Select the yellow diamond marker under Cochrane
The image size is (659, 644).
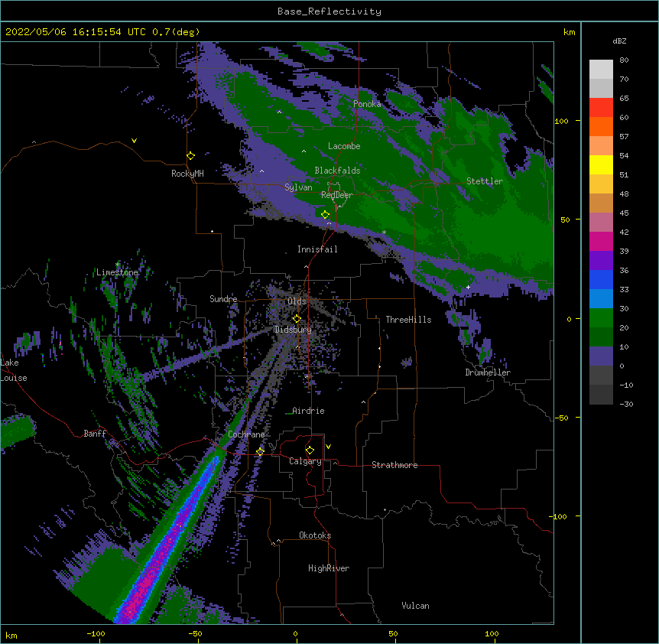(260, 452)
